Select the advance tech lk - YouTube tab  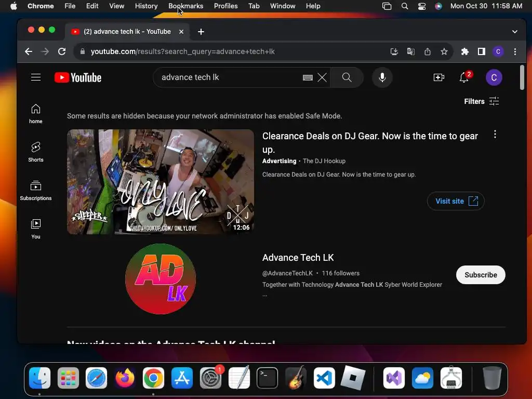click(128, 32)
